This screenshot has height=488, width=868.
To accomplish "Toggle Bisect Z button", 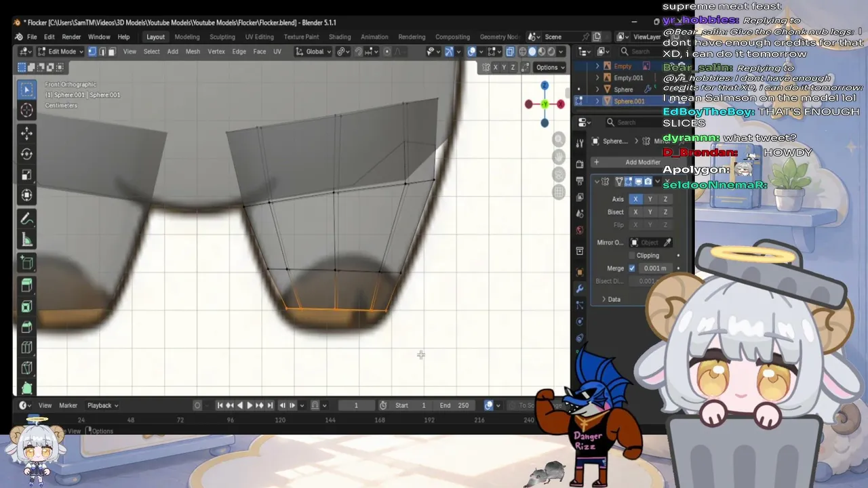I will pyautogui.click(x=665, y=212).
